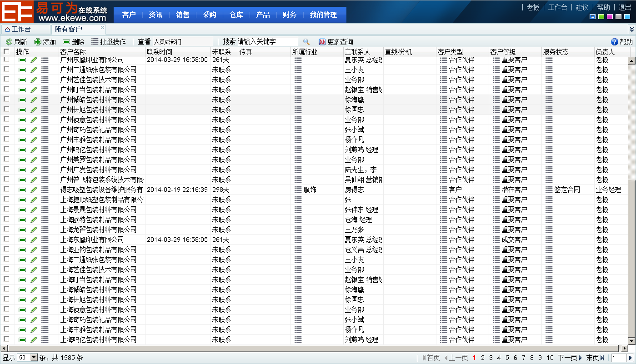Open customer 得志吸塑包装设备维护服务有

[101, 190]
